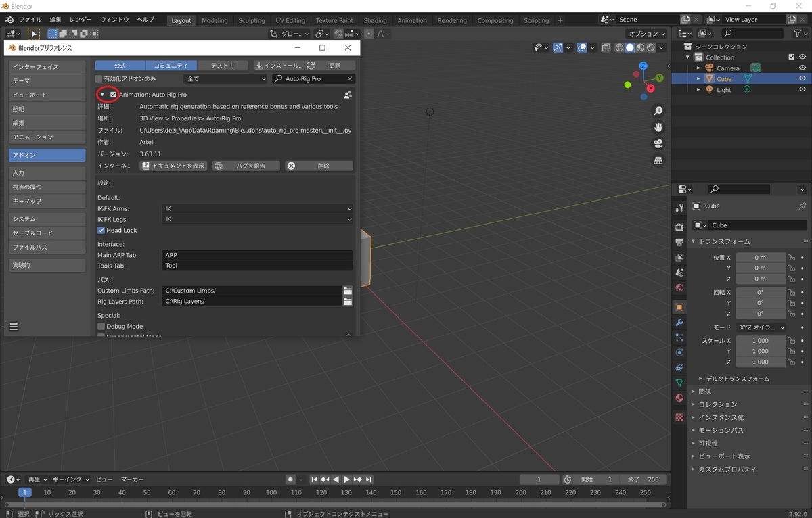Open the Object Constraints properties tab
The image size is (812, 518).
click(679, 368)
